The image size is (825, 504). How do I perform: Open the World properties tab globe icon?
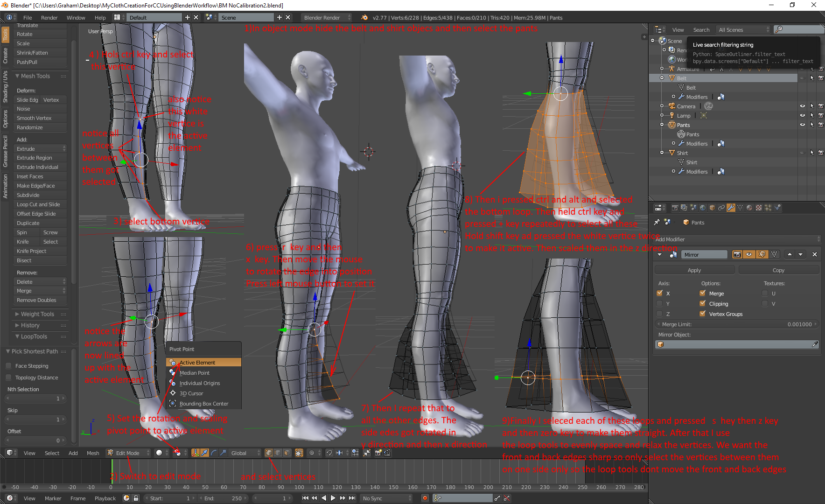coord(703,208)
